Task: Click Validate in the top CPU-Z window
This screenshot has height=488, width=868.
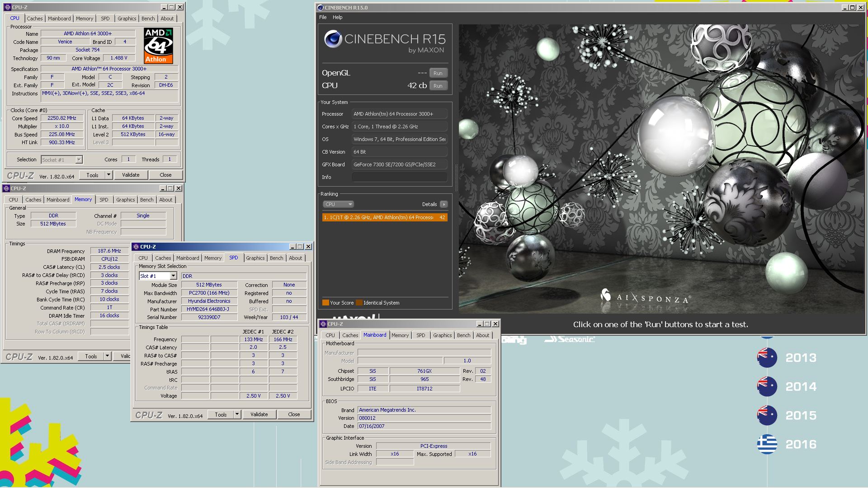Action: click(131, 175)
